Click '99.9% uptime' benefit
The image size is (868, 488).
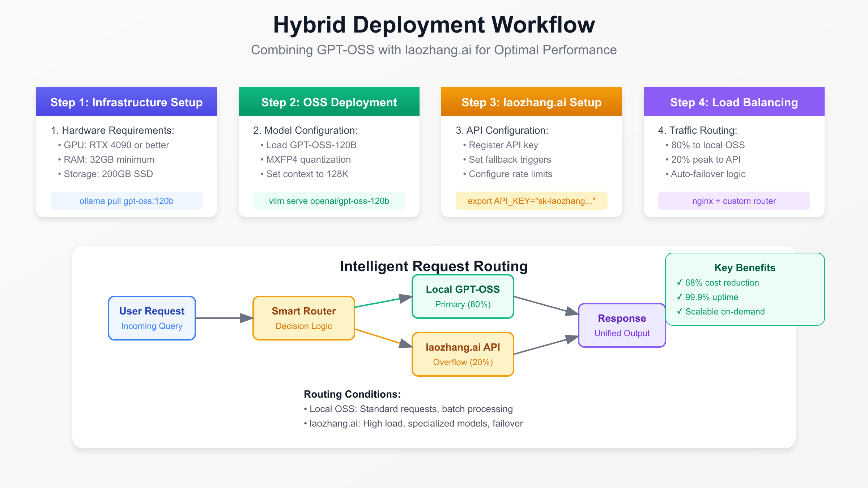point(707,297)
